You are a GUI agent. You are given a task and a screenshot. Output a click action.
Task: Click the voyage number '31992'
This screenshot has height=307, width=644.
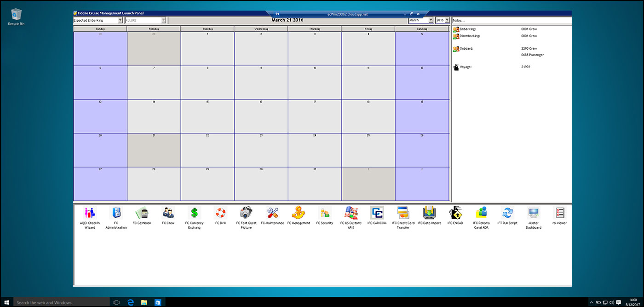click(x=526, y=67)
